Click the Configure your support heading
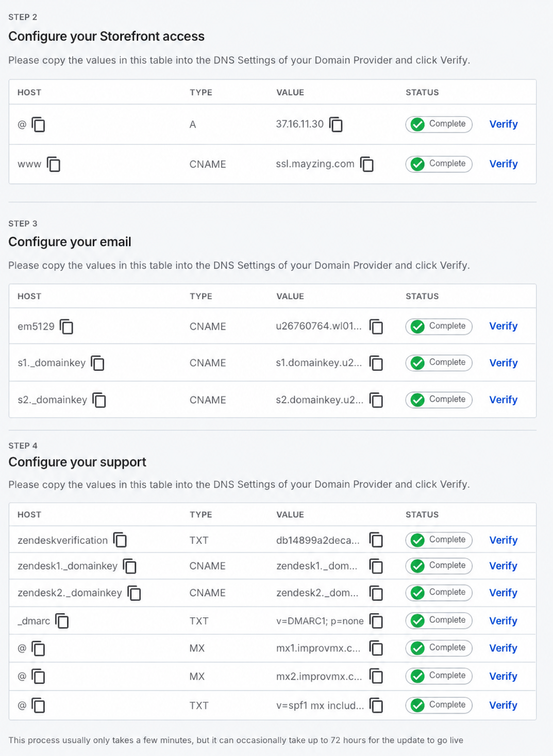 pos(77,462)
